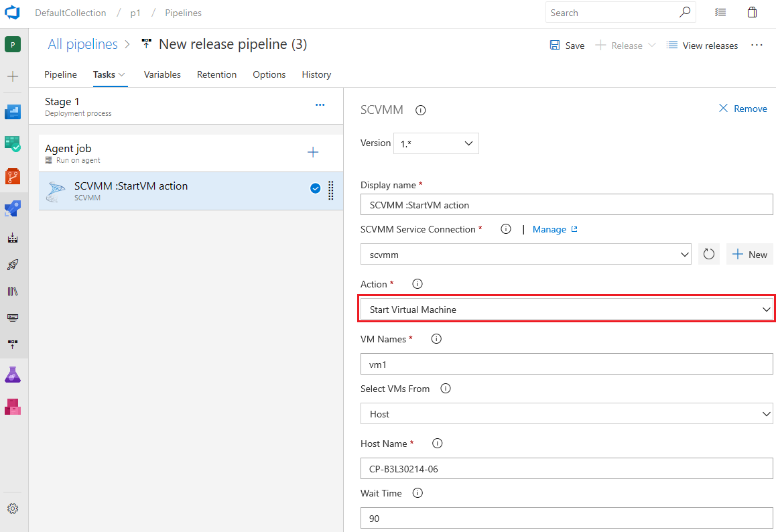Open Pipelines hub icon in sidebar

click(13, 208)
